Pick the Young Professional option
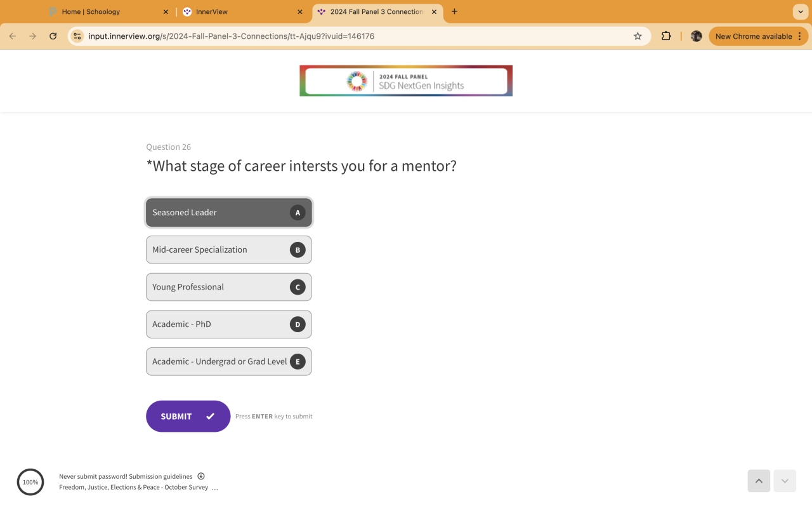Image resolution: width=812 pixels, height=508 pixels. [x=228, y=287]
